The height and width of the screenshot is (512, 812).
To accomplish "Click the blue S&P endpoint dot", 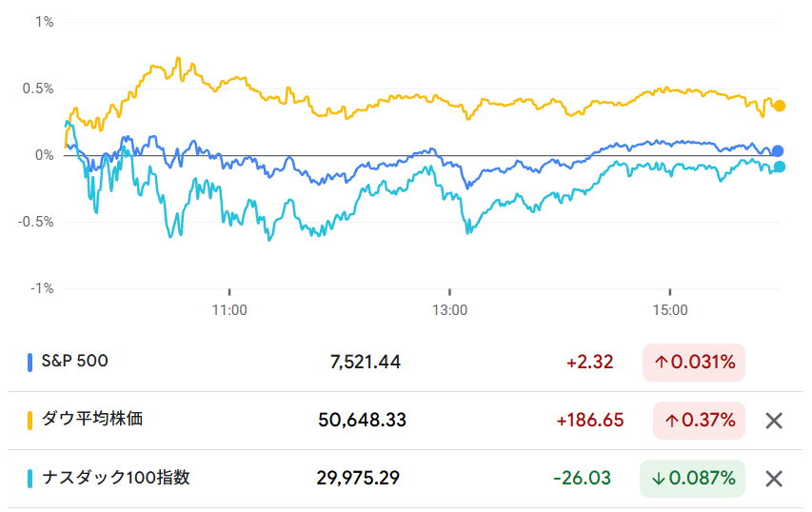I will [x=778, y=151].
